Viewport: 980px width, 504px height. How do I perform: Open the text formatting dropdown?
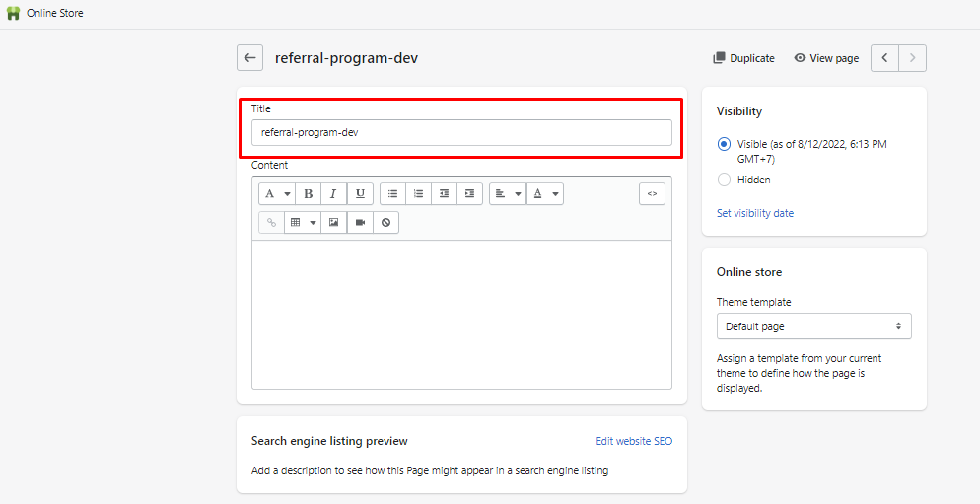click(276, 194)
